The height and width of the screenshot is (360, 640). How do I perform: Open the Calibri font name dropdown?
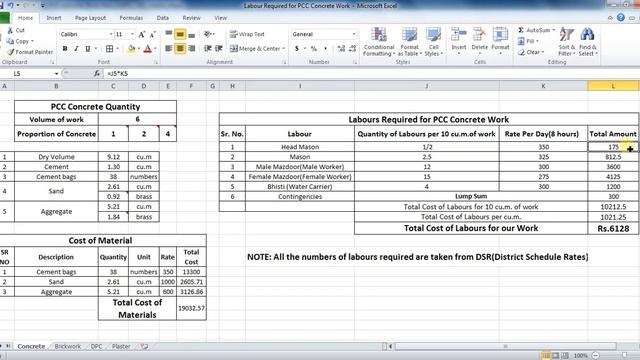click(111, 34)
